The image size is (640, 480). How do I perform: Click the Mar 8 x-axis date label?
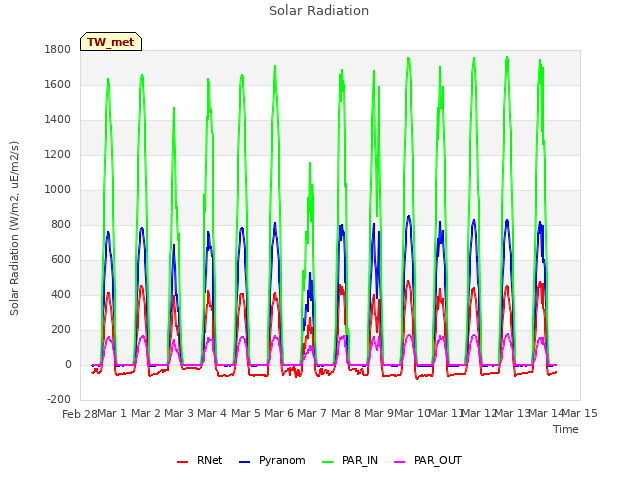point(345,413)
